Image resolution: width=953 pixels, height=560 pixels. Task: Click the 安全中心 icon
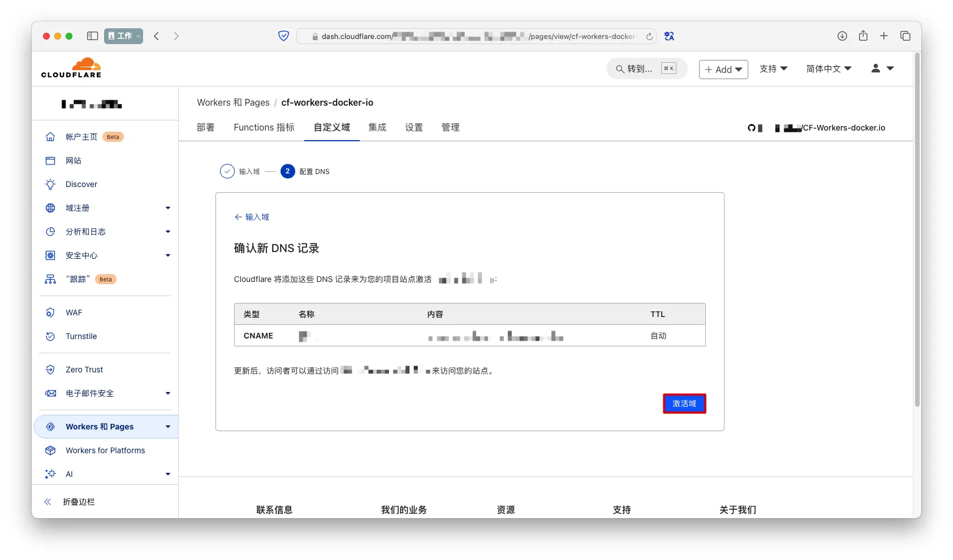click(x=50, y=255)
